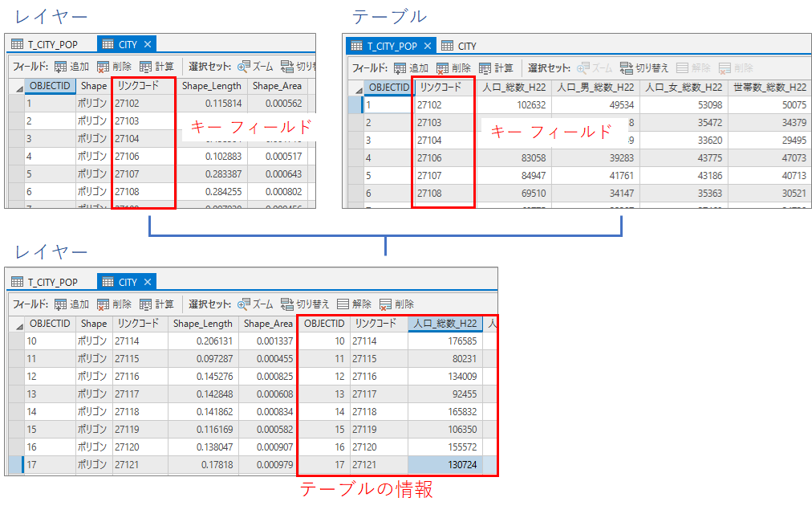The width and height of the screenshot is (812, 514).
Task: Click Add field (追加) in top-right table
Action: [x=400, y=68]
